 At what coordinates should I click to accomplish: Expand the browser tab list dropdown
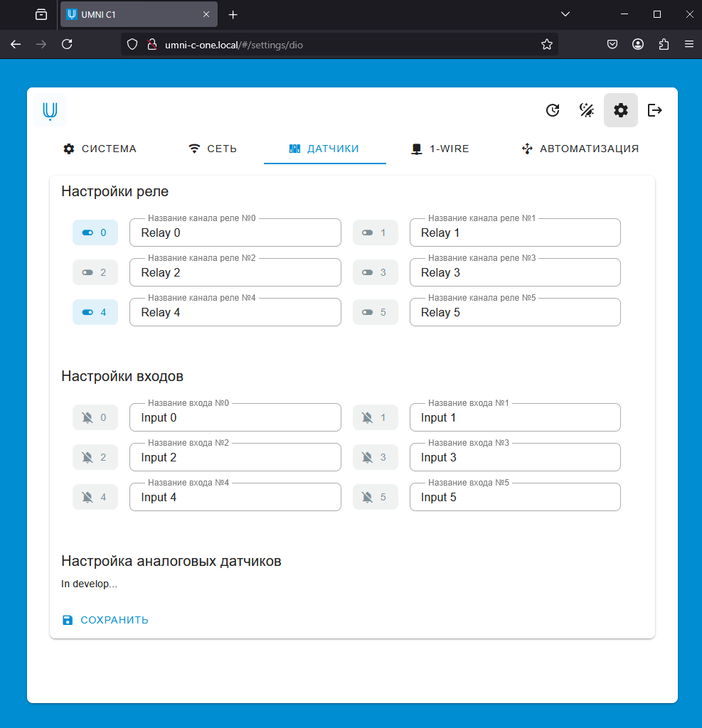(565, 14)
